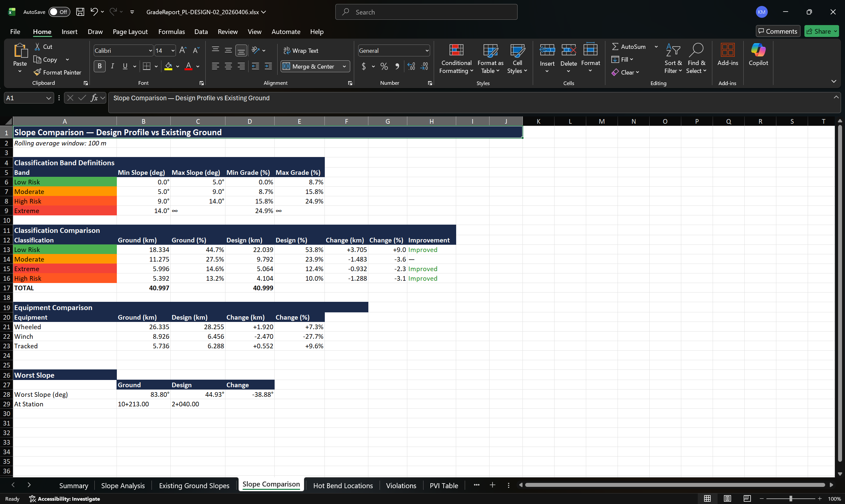Choose a new Font Color swatch

click(198, 66)
